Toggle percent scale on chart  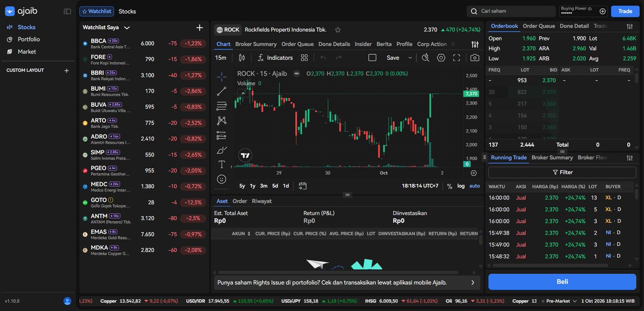click(x=450, y=186)
